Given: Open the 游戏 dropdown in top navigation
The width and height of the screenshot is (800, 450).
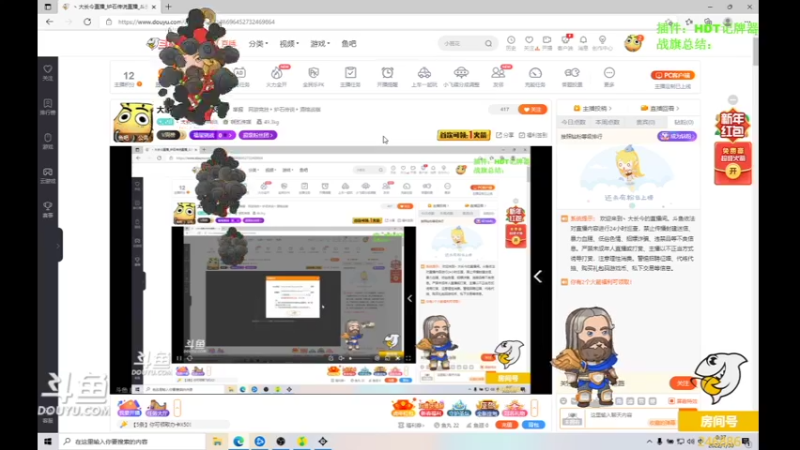Looking at the screenshot, I should coord(320,44).
